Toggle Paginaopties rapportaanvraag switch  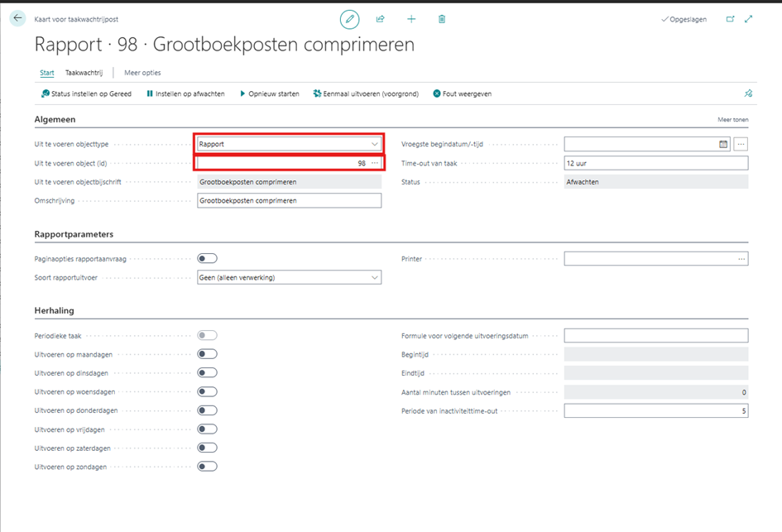point(207,259)
